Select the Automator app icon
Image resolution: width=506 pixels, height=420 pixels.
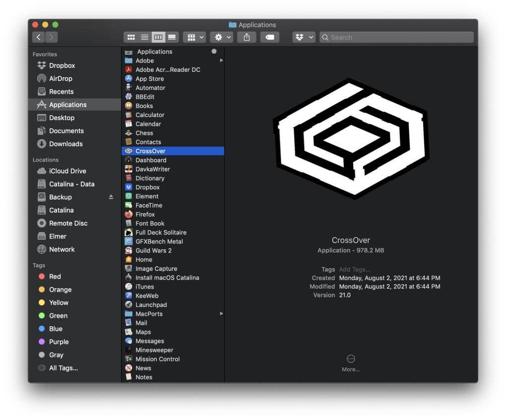point(128,87)
